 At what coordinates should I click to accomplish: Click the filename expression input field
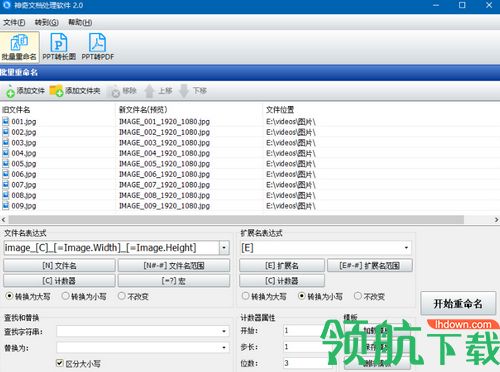111,248
